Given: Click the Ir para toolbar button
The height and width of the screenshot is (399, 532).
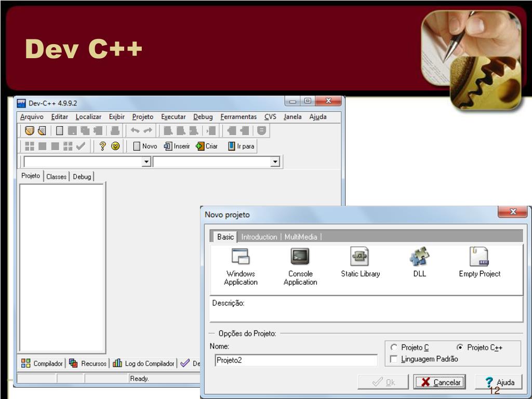Looking at the screenshot, I should pyautogui.click(x=241, y=146).
